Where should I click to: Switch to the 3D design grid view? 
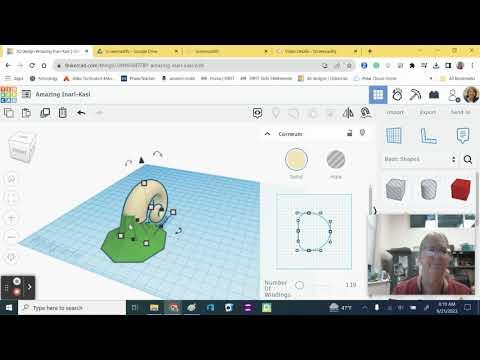coord(378,95)
